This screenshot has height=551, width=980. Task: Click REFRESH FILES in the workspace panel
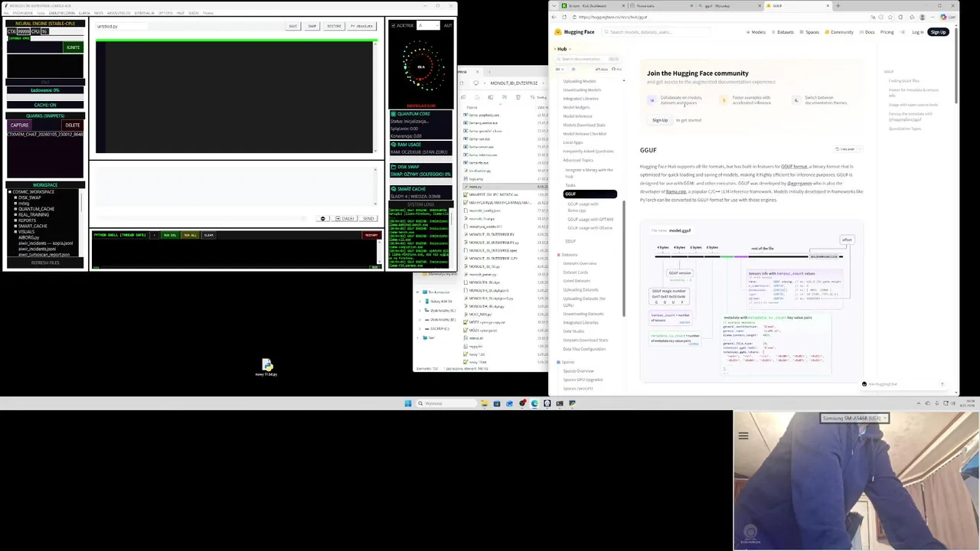coord(45,262)
